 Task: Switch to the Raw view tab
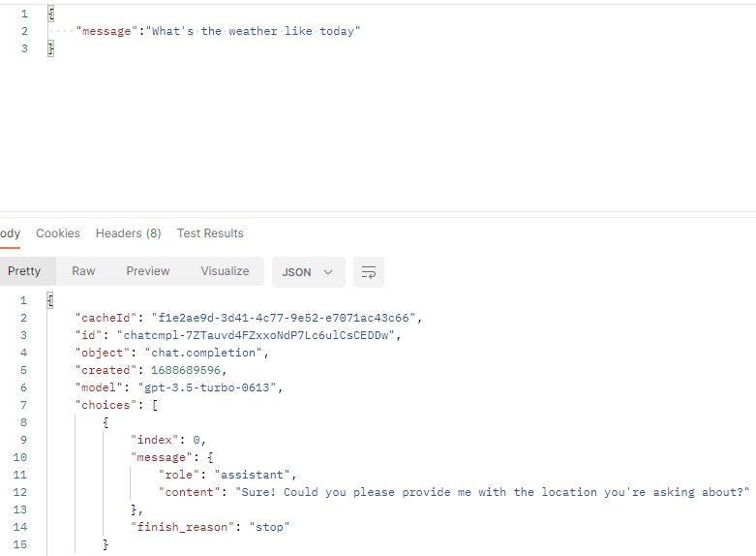[x=83, y=271]
